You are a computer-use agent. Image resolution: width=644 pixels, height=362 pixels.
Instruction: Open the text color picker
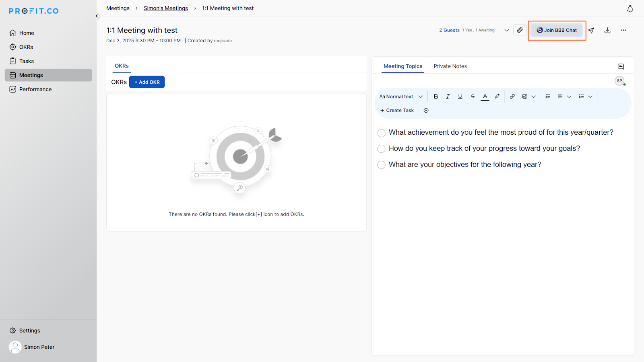[x=485, y=97]
